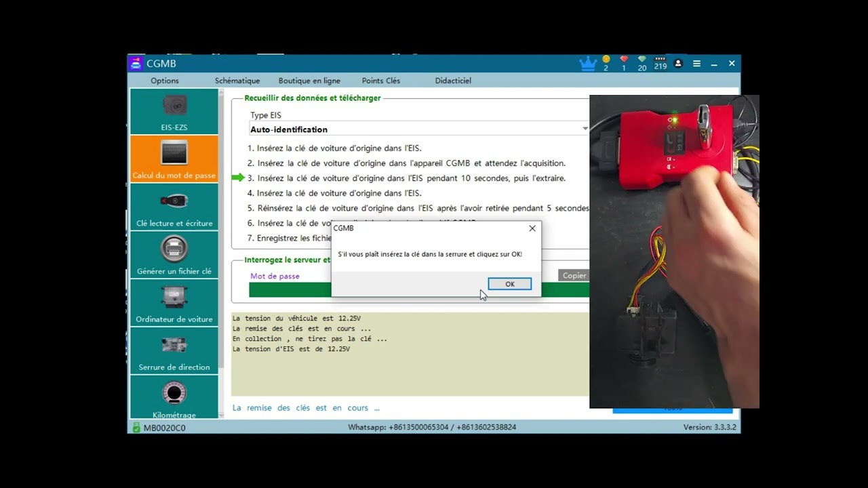The image size is (868, 488).
Task: Click the CGMB app logo
Action: [x=136, y=64]
